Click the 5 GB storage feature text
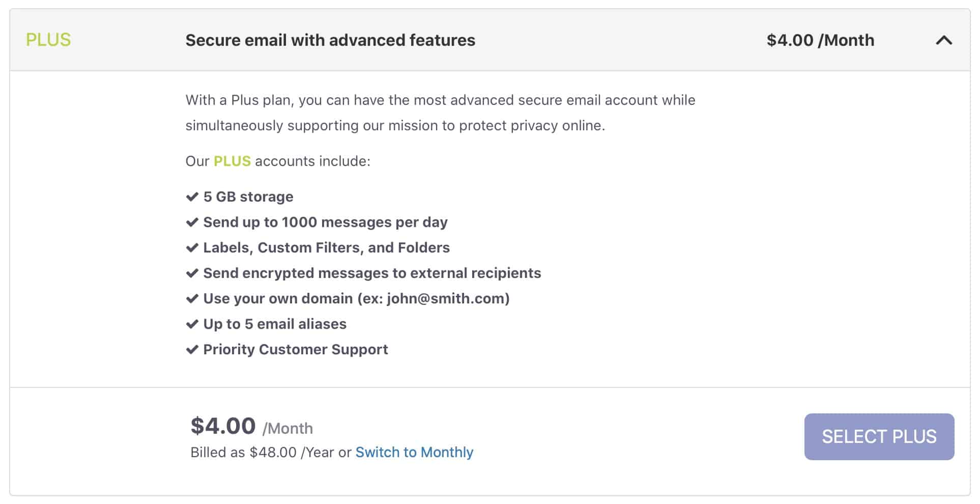This screenshot has width=980, height=504. pos(248,197)
